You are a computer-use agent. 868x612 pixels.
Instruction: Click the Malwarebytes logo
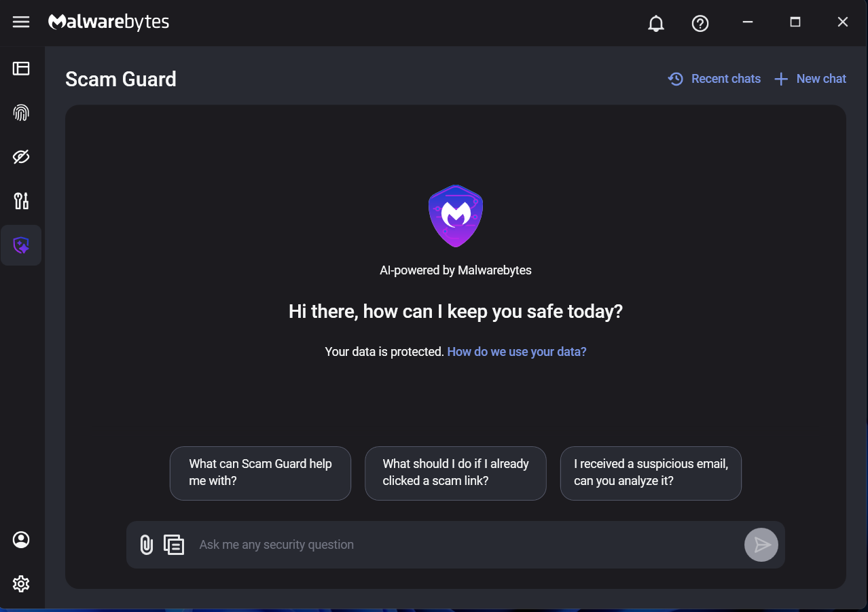109,22
